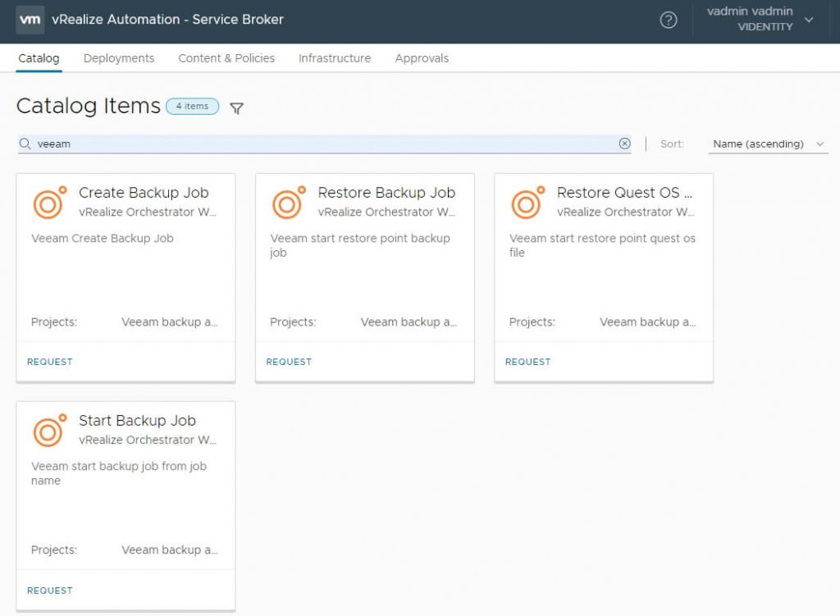The height and width of the screenshot is (616, 840).
Task: Click Projects label on Create Backup Job card
Action: coord(54,322)
